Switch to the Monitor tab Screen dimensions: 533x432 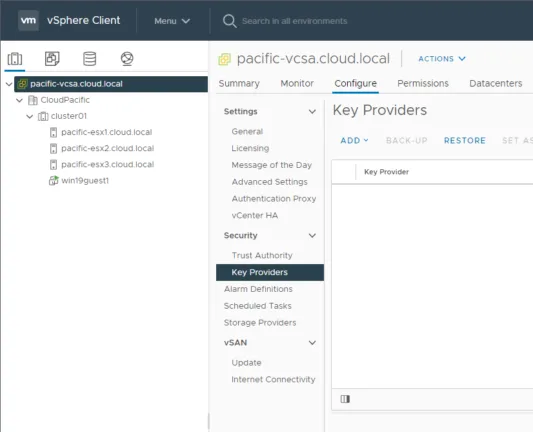coord(297,84)
